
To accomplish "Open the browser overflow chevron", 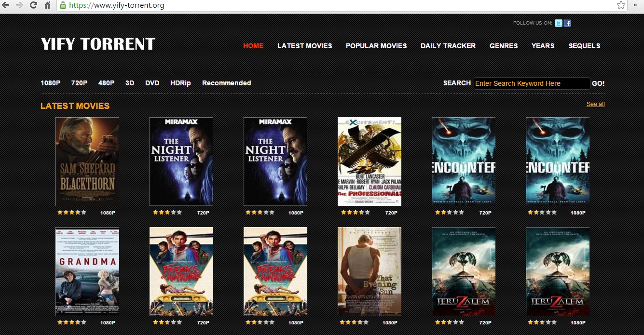I will point(635,5).
